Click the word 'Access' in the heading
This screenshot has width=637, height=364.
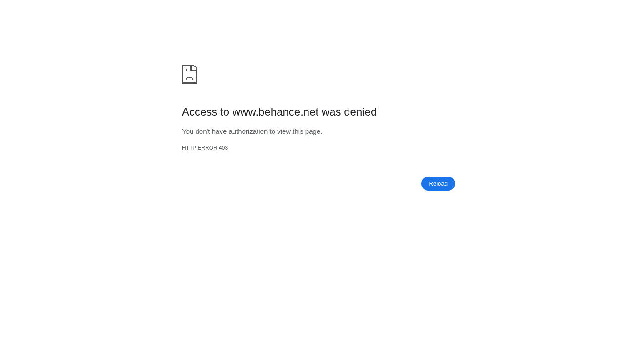click(x=199, y=112)
